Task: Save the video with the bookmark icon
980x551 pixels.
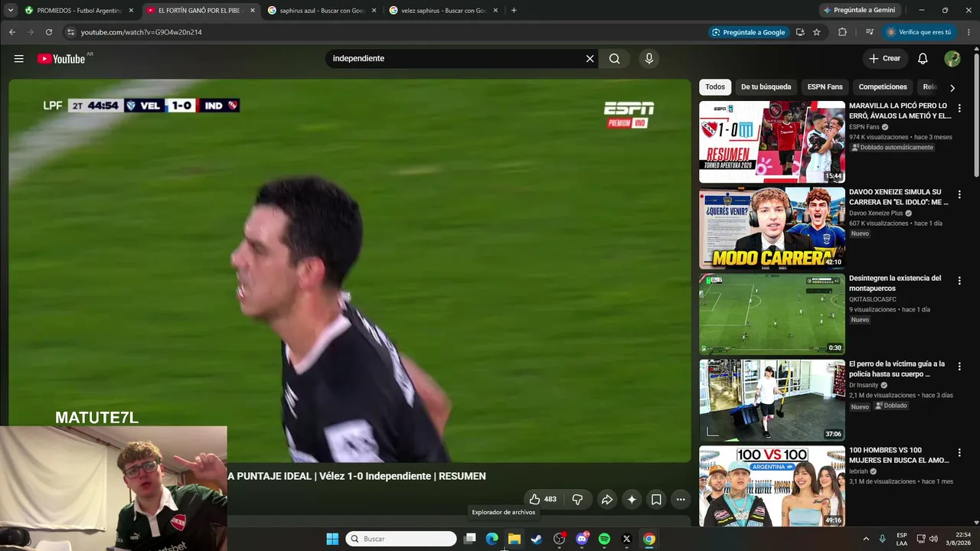Action: click(x=656, y=500)
